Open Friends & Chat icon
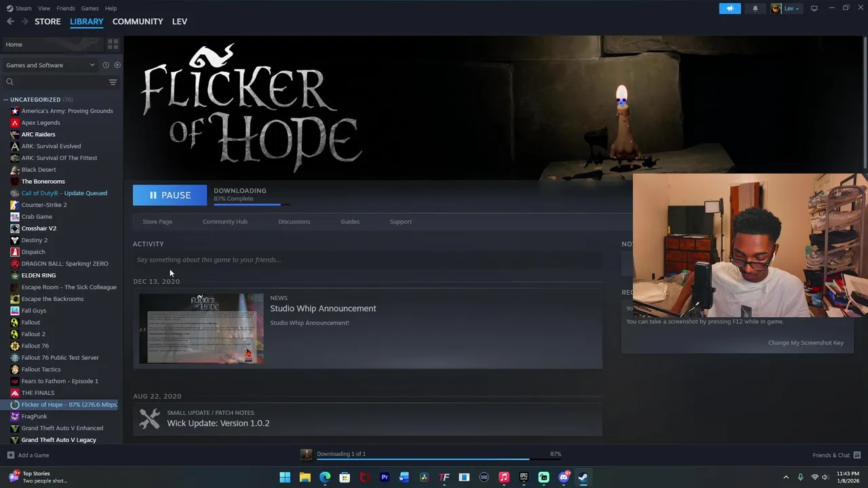This screenshot has width=868, height=488. 856,455
